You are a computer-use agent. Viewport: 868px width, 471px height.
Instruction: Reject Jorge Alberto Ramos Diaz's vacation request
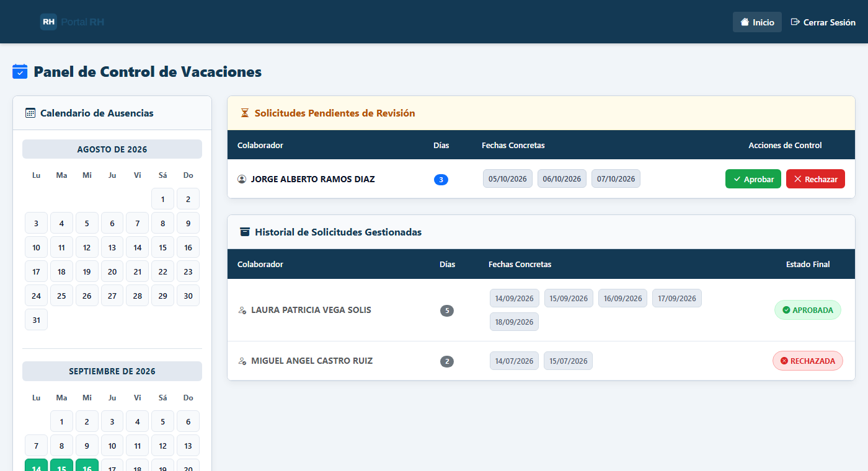pyautogui.click(x=815, y=179)
